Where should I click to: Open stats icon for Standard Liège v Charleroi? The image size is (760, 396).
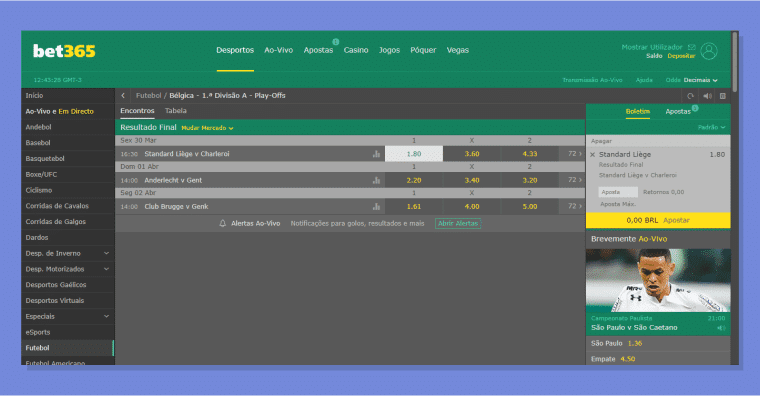(376, 154)
